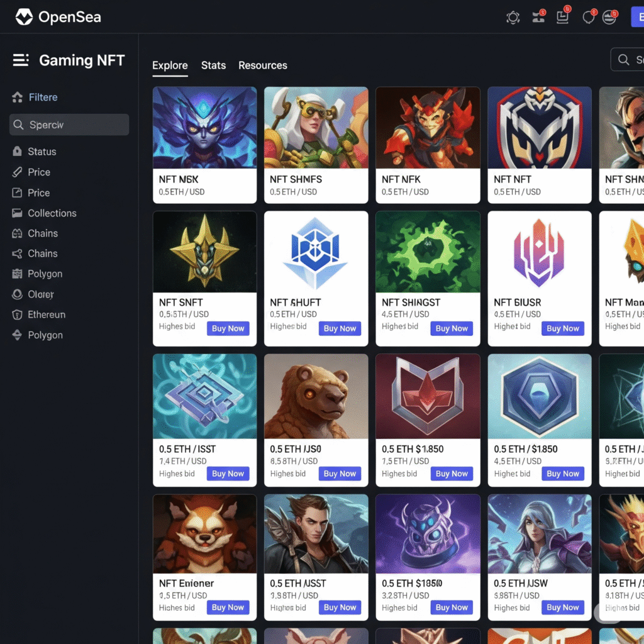Click the OpenSea logo icon
Image resolution: width=644 pixels, height=644 pixels.
pyautogui.click(x=24, y=17)
